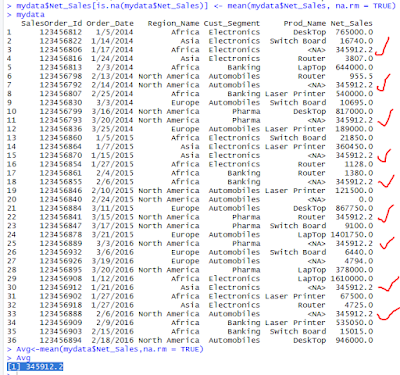
Task: Click the order date 2/13/2014
Action: point(112,76)
